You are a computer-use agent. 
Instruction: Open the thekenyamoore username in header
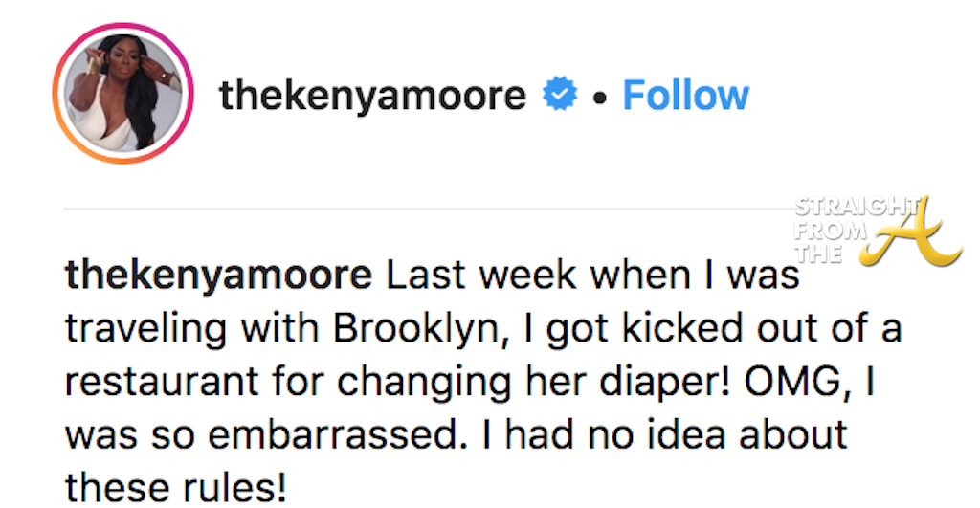[372, 96]
